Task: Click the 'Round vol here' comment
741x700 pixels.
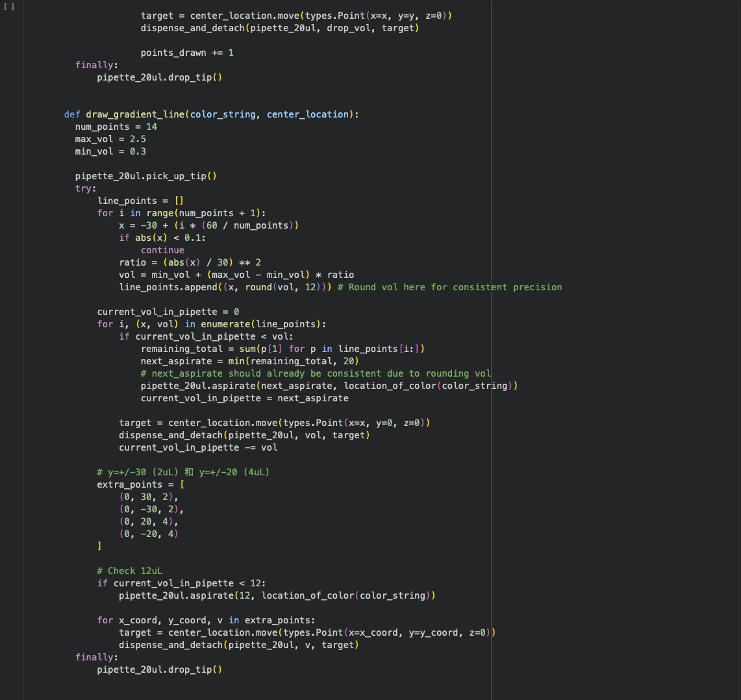Action: (449, 287)
